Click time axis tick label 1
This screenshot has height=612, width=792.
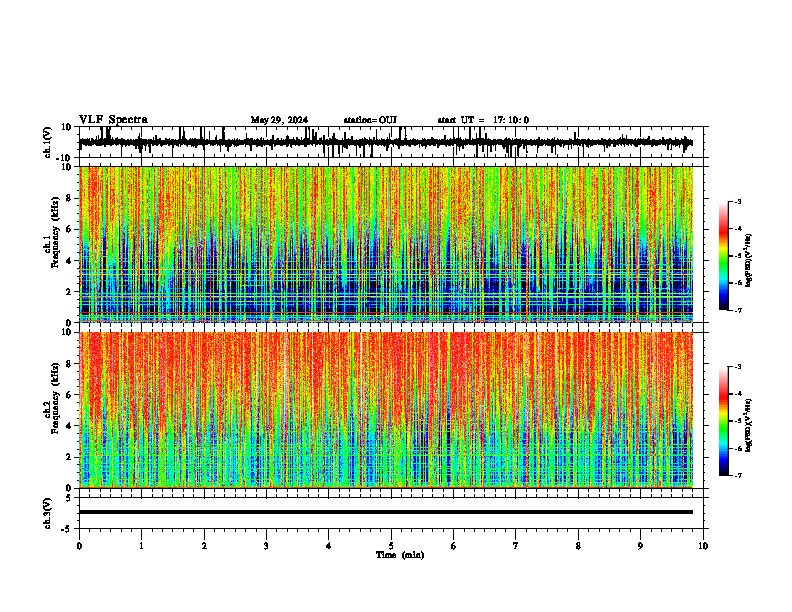[x=141, y=545]
